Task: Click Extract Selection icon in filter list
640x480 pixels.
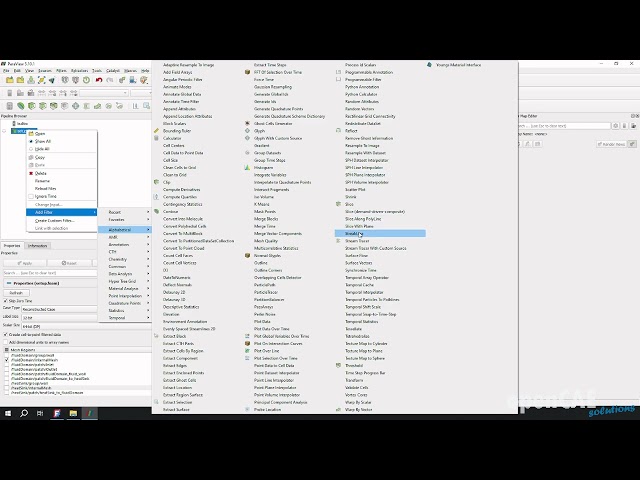Action: click(156, 402)
